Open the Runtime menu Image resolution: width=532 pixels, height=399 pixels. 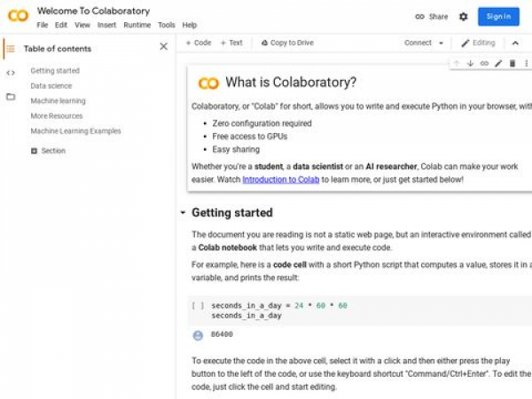(x=137, y=25)
